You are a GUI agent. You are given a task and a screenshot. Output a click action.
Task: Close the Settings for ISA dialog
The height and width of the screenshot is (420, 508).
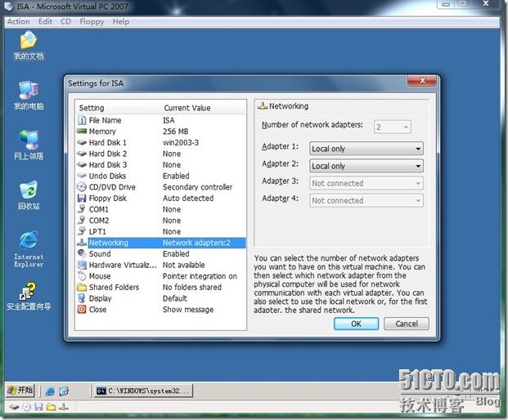pyautogui.click(x=422, y=80)
